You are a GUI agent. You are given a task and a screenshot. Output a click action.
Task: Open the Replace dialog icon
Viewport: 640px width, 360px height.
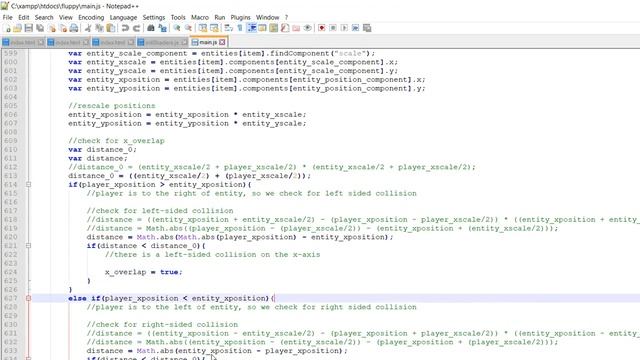click(162, 28)
